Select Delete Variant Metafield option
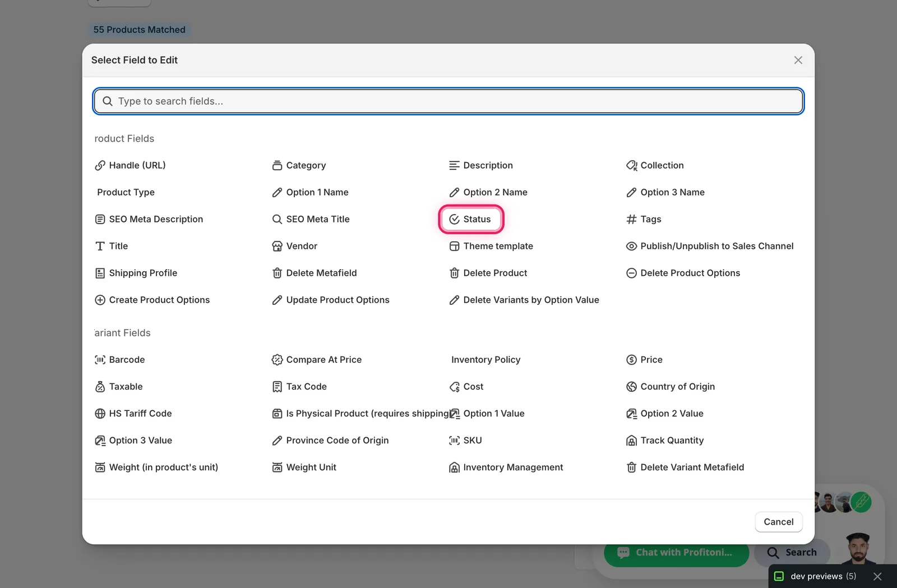 (685, 467)
